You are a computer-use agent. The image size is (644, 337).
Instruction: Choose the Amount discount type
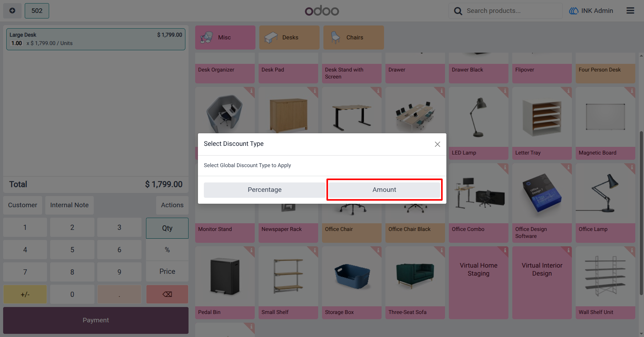point(384,190)
